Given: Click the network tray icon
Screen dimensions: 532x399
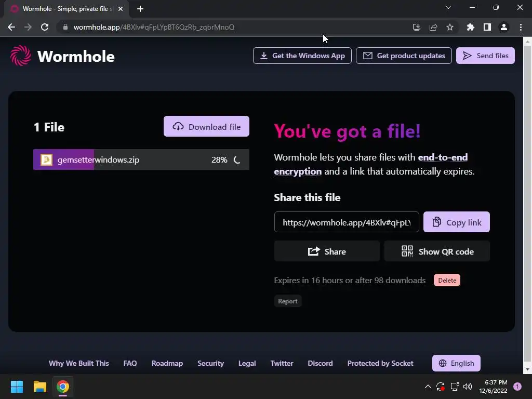Looking at the screenshot, I should 454,387.
